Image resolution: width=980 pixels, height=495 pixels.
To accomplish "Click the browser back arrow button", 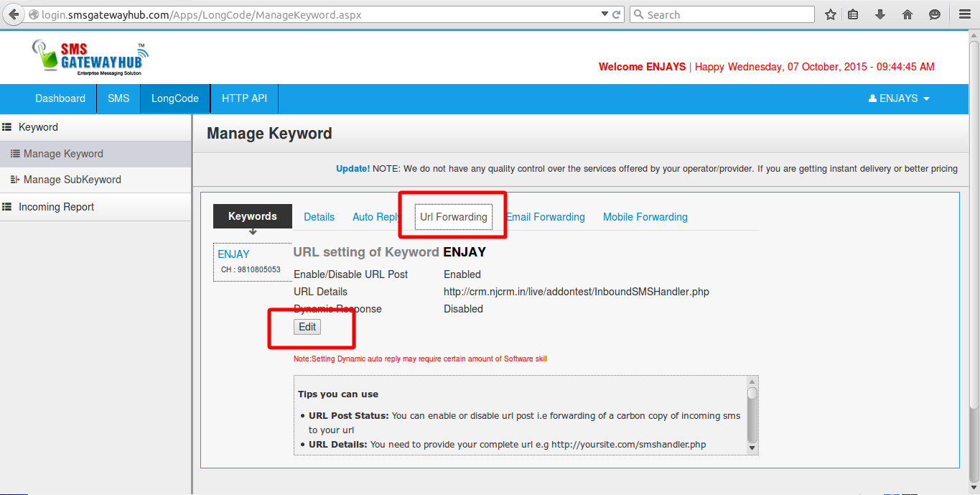I will tap(14, 14).
